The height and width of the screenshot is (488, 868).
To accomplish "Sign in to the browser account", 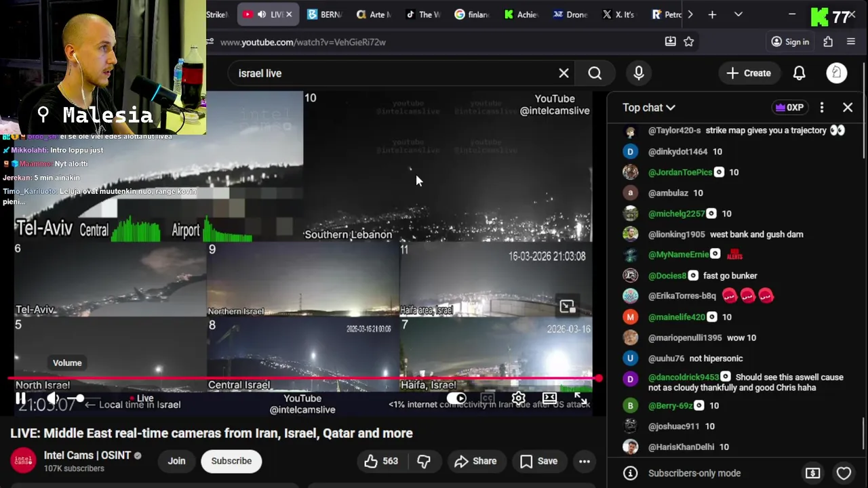I will [790, 42].
